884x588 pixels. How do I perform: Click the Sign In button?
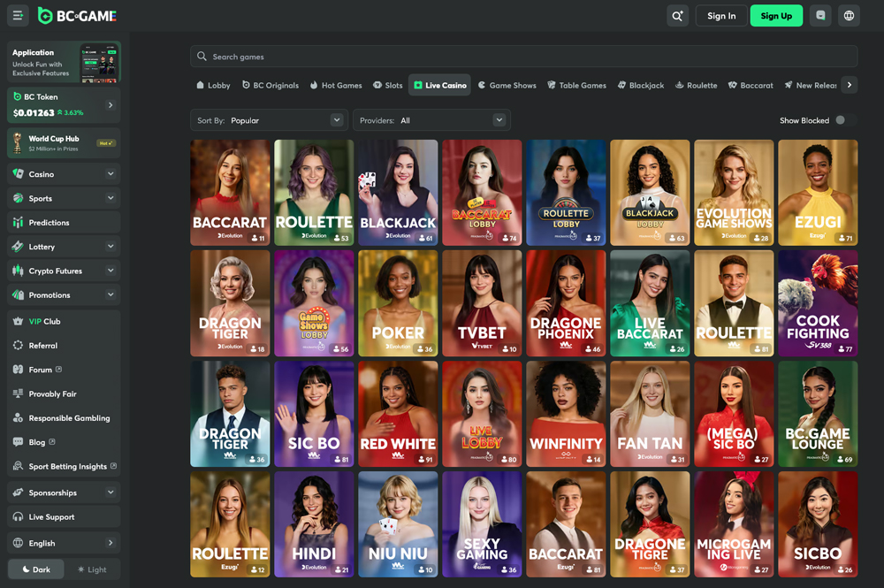(721, 16)
